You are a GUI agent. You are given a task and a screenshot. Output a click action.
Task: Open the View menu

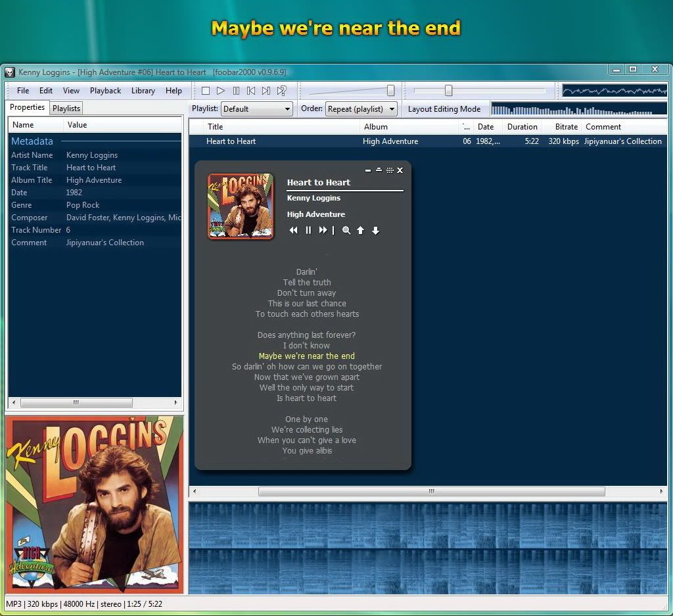[x=71, y=91]
